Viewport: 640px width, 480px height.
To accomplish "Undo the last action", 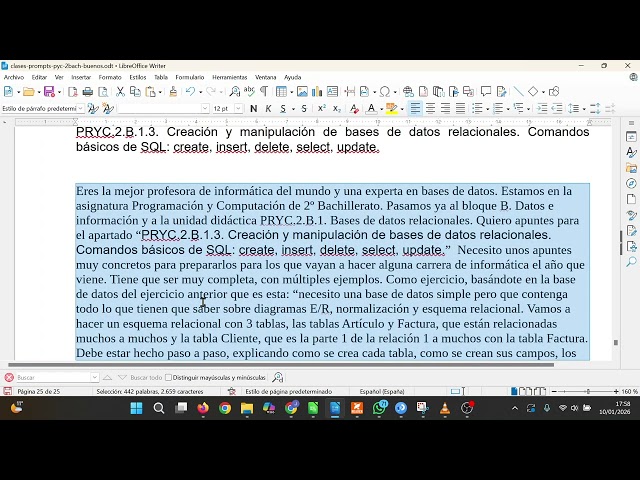I will (x=190, y=92).
